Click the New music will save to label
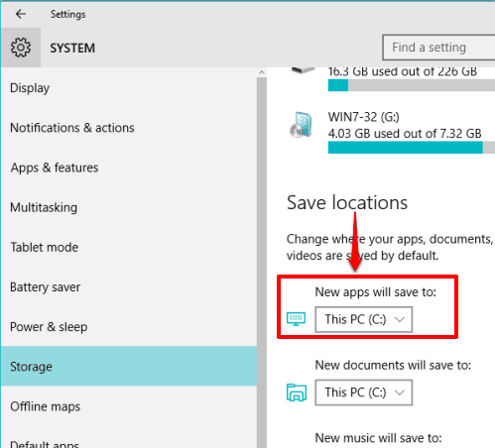The height and width of the screenshot is (448, 495). pyautogui.click(x=378, y=438)
